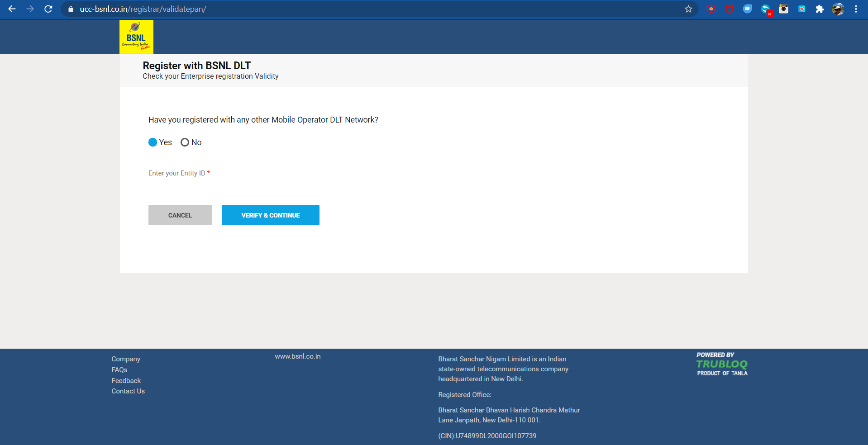Click the Bharat Sanchar Bhavan address text
The width and height of the screenshot is (868, 445).
pyautogui.click(x=509, y=415)
